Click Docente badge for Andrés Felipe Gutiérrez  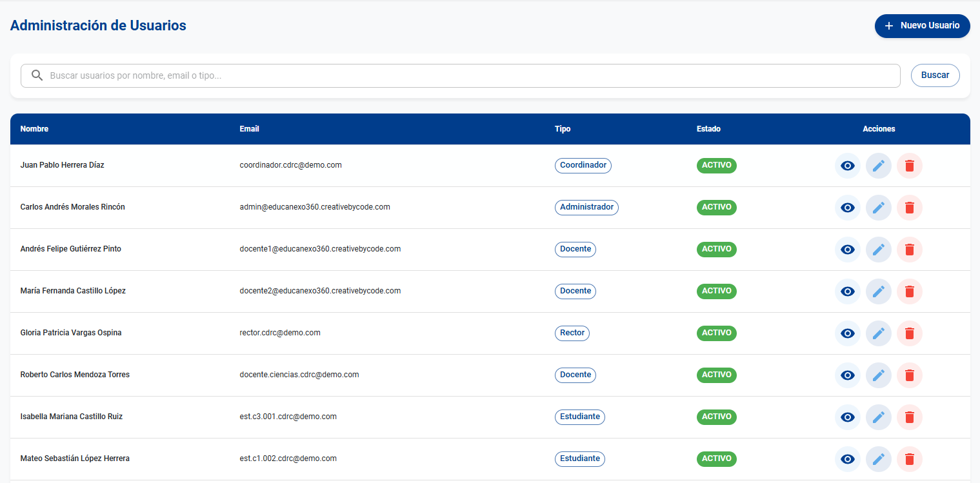tap(575, 249)
